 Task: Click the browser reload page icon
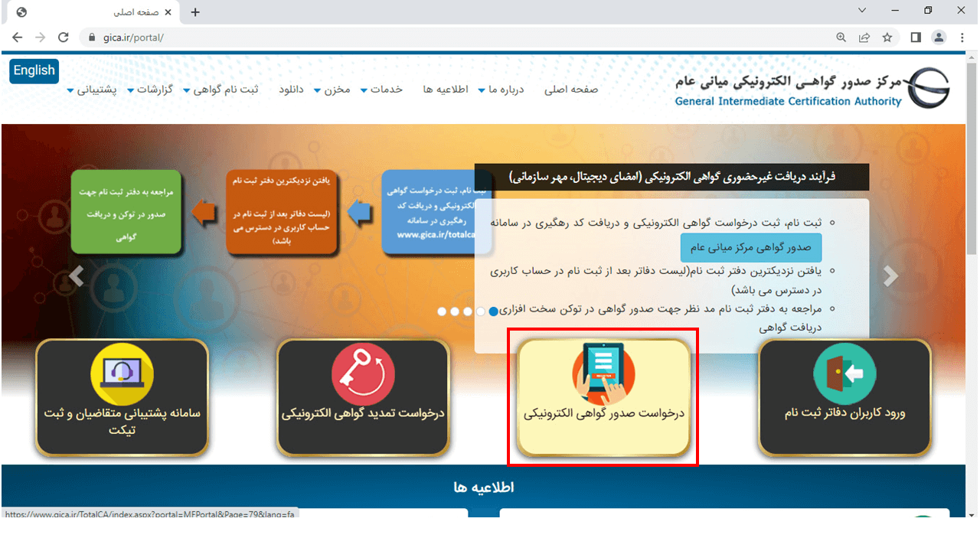(64, 37)
